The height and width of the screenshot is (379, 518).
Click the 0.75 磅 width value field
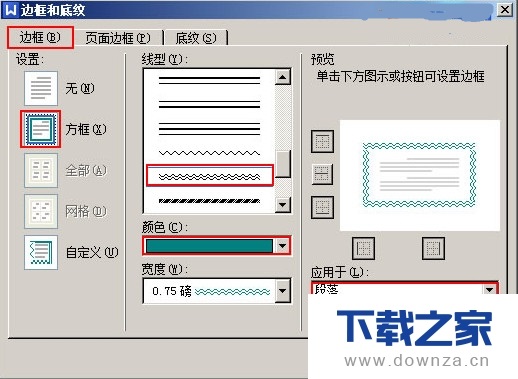point(209,291)
